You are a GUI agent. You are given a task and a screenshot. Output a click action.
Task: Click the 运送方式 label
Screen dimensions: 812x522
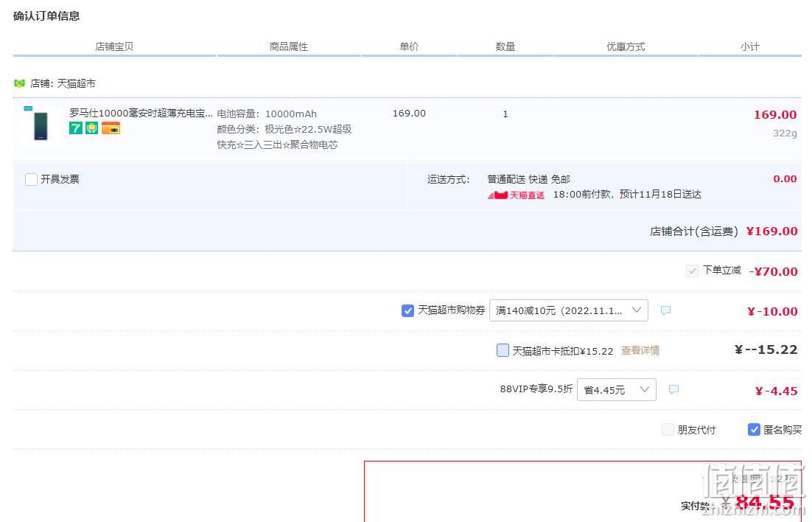(449, 179)
